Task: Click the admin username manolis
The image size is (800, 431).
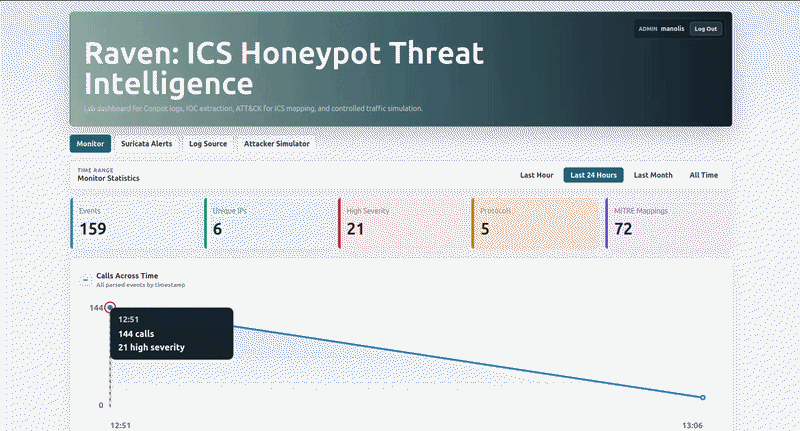Action: [x=672, y=29]
